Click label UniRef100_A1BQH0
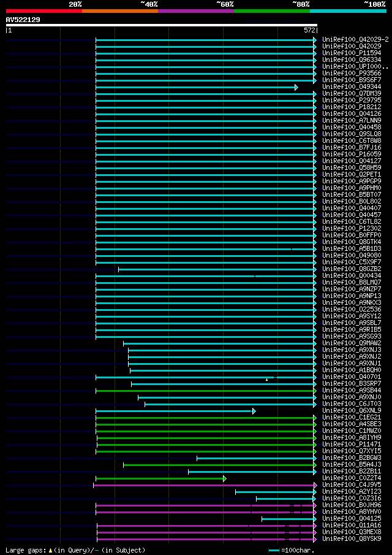This screenshot has height=555, width=392. (x=352, y=370)
